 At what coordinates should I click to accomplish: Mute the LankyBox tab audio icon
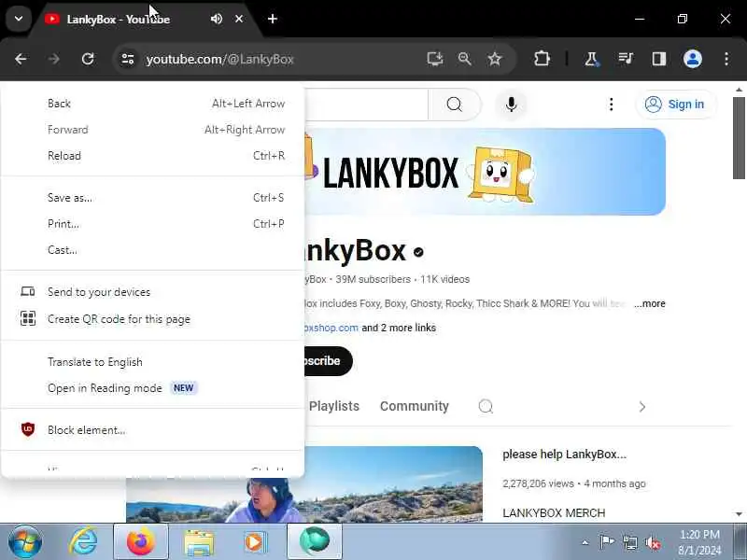(217, 19)
